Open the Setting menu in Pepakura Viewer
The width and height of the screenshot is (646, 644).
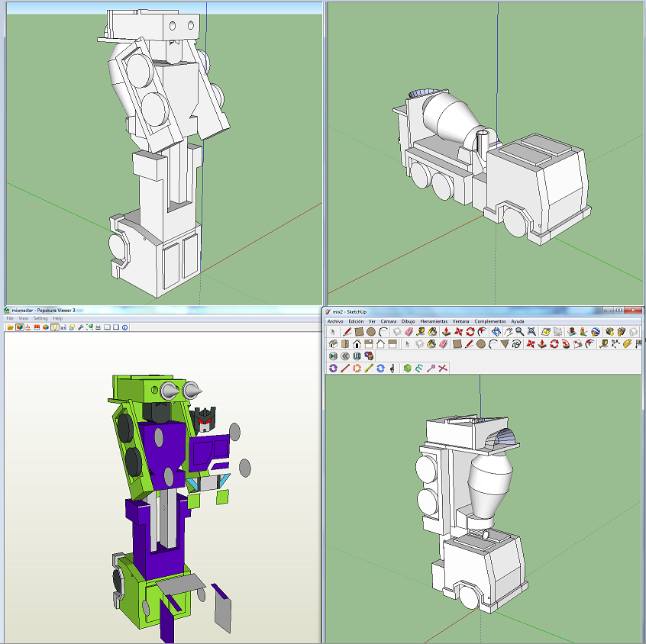[40, 318]
